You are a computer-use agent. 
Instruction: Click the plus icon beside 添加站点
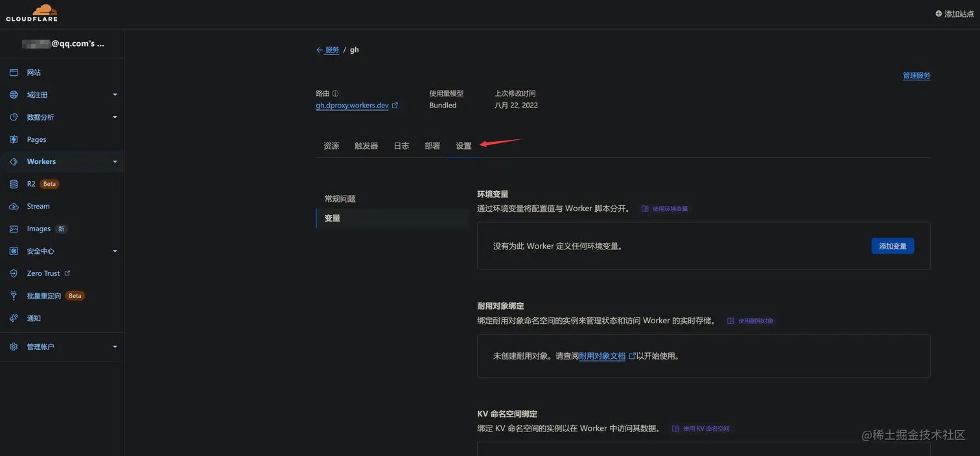[x=939, y=14]
